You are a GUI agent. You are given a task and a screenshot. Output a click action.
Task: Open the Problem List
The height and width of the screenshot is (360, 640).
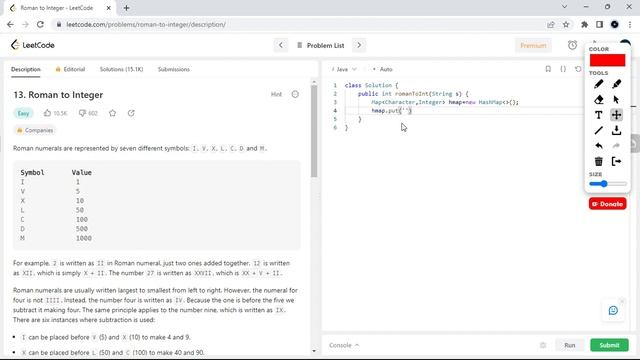pos(320,45)
